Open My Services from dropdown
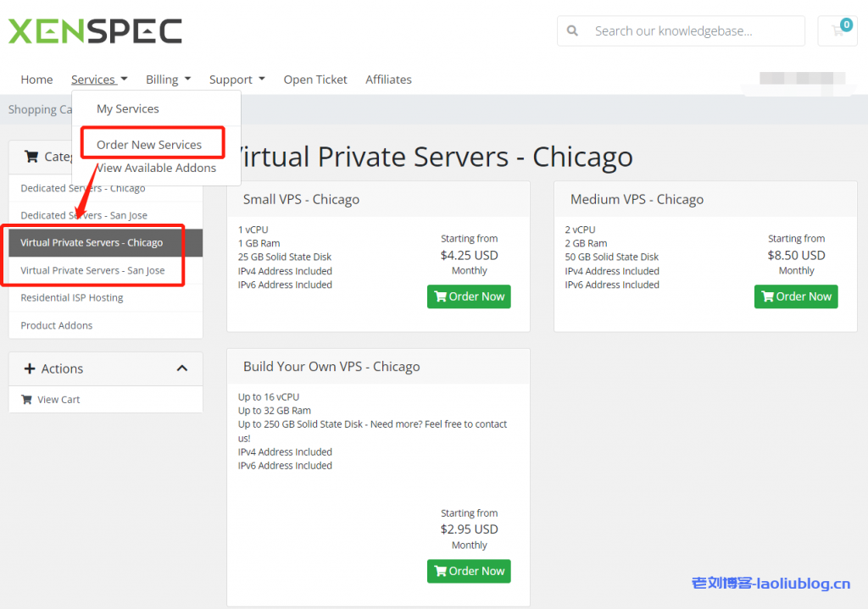Screen dimensions: 868x609 [128, 109]
